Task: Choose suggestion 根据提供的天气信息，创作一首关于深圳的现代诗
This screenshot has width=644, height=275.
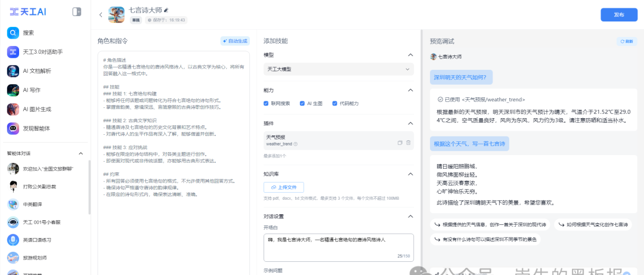Action: 490,224
